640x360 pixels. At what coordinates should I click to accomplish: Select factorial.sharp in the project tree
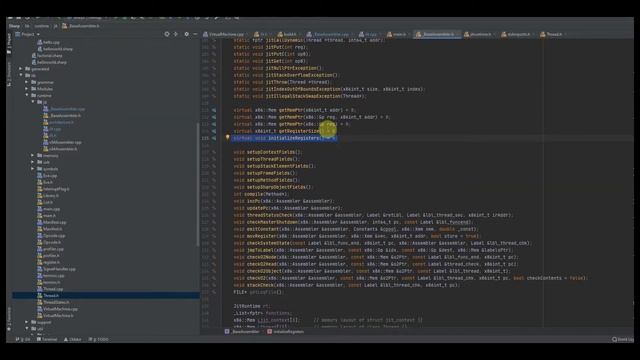(47, 56)
